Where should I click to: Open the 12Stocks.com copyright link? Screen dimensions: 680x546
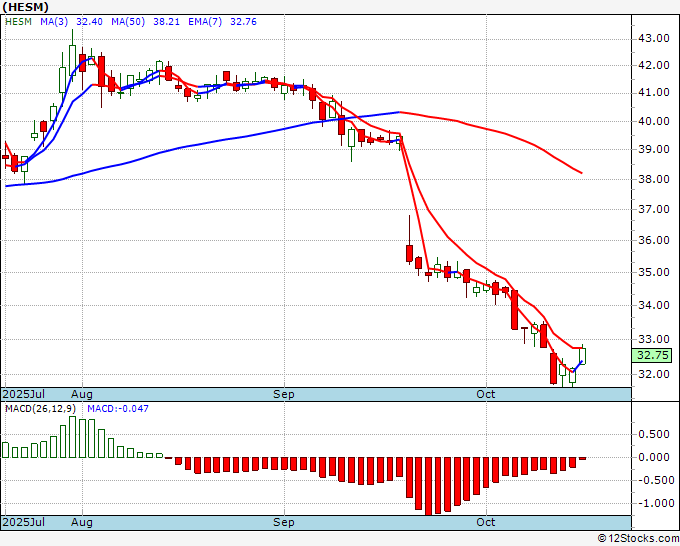click(638, 539)
